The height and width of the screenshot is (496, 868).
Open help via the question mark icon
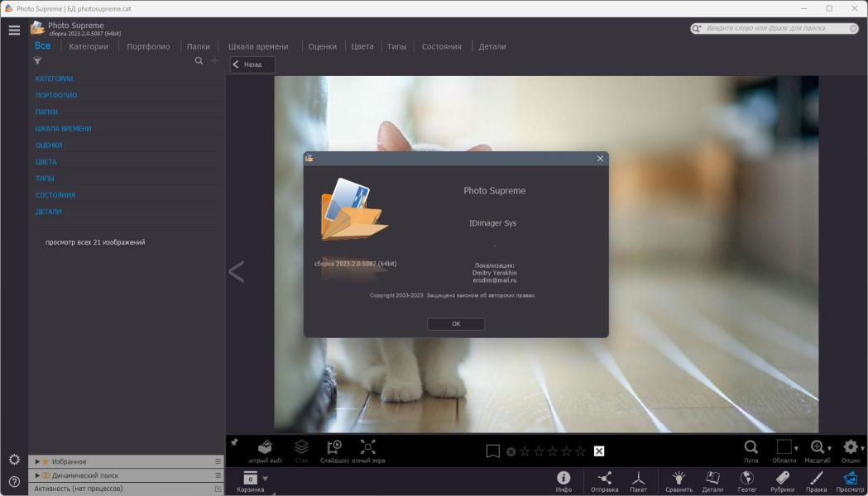click(14, 482)
